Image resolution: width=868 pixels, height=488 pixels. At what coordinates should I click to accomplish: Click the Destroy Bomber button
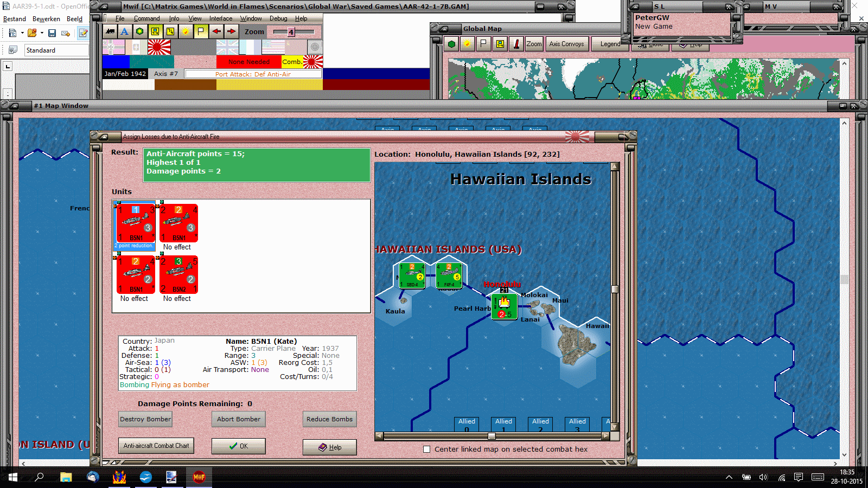(145, 419)
